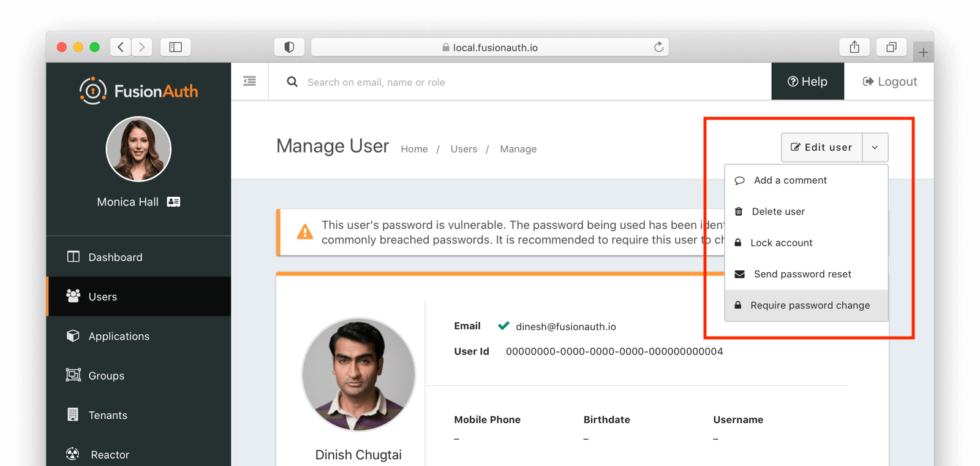980x466 pixels.
Task: Navigate to Tenants in sidebar
Action: point(139,415)
